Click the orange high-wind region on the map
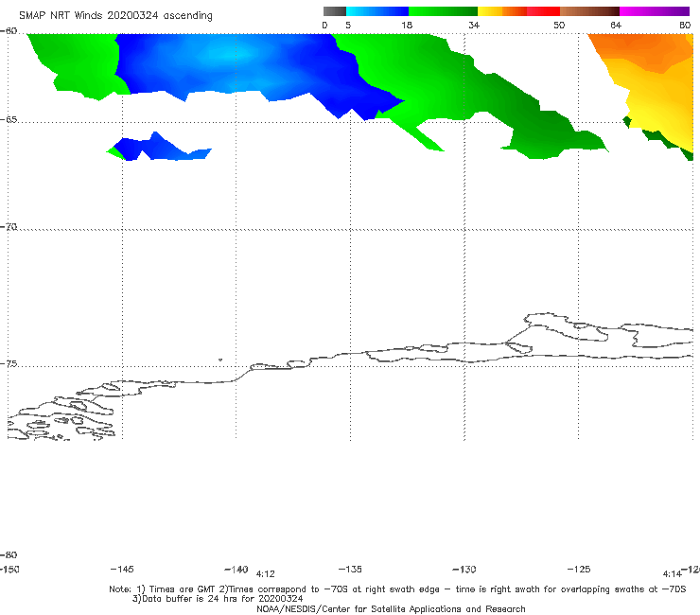Viewport: 700px width, 615px height. [x=643, y=50]
